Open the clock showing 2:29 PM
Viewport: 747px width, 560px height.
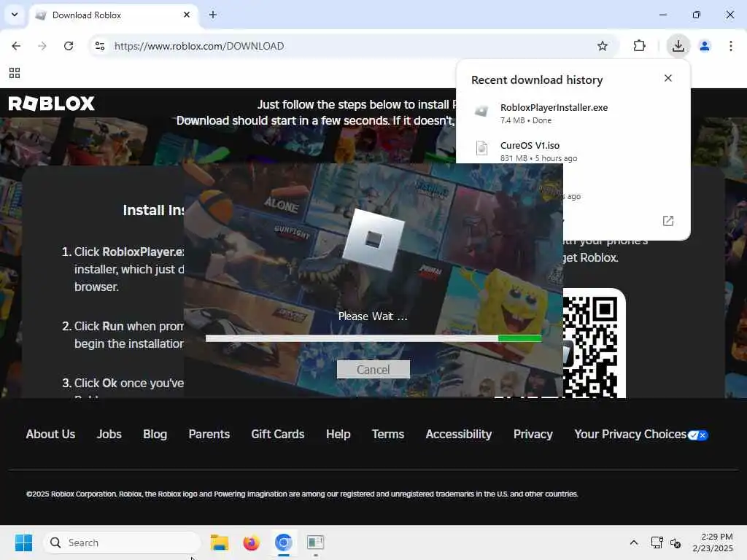coord(713,542)
